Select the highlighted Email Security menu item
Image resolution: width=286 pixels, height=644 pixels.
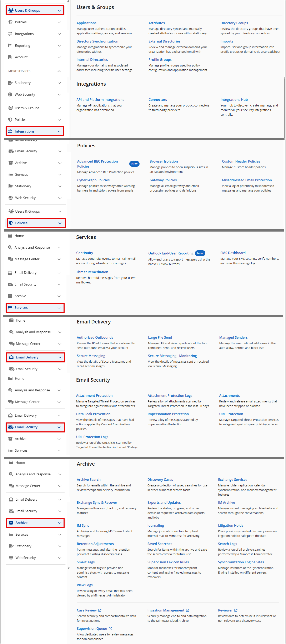pos(35,427)
